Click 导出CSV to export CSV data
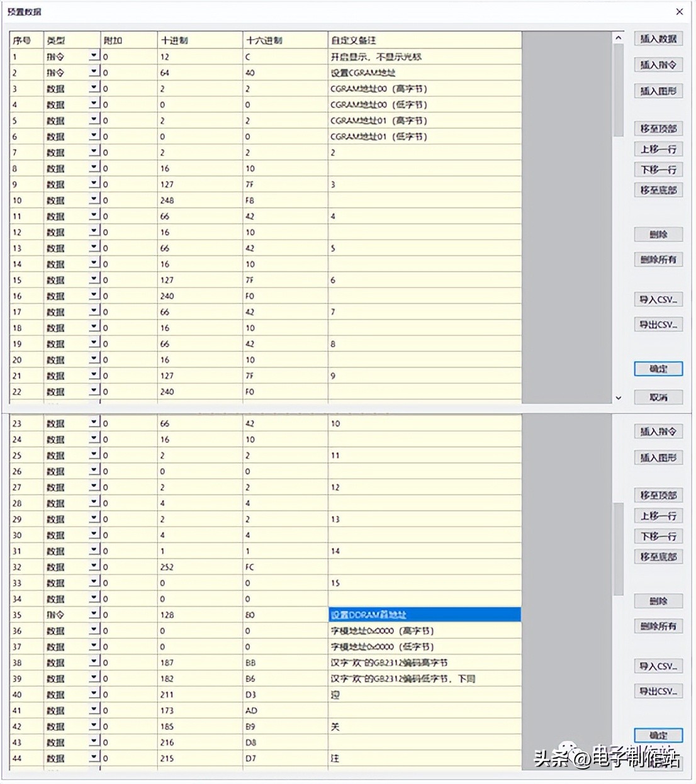The width and height of the screenshot is (696, 784). [658, 324]
